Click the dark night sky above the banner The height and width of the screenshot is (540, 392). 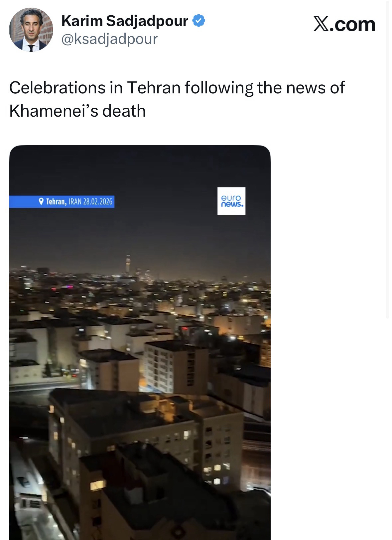[x=140, y=169]
